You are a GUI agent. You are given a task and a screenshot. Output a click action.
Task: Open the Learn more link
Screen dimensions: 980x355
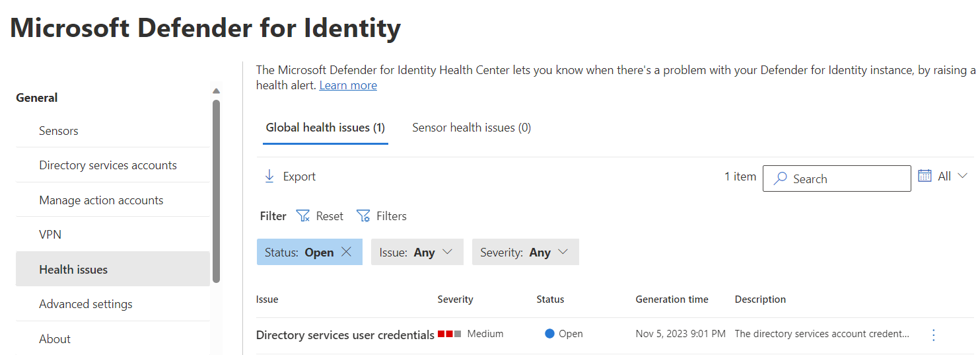click(x=348, y=85)
